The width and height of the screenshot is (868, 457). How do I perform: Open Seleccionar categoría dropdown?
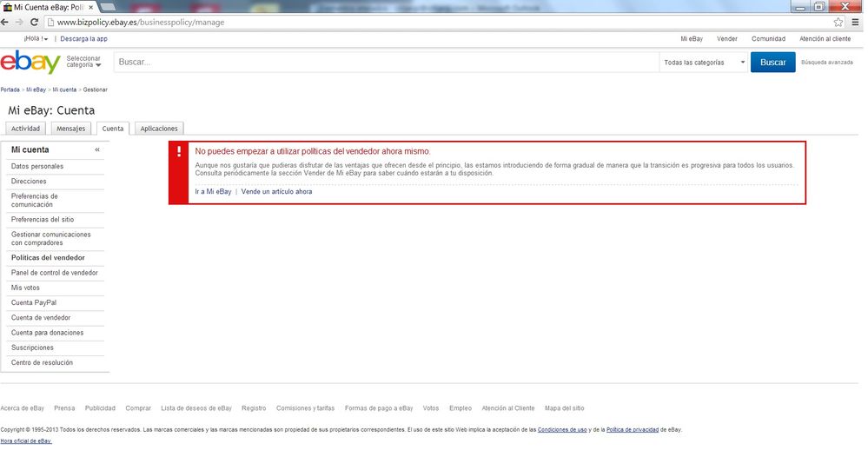click(83, 62)
